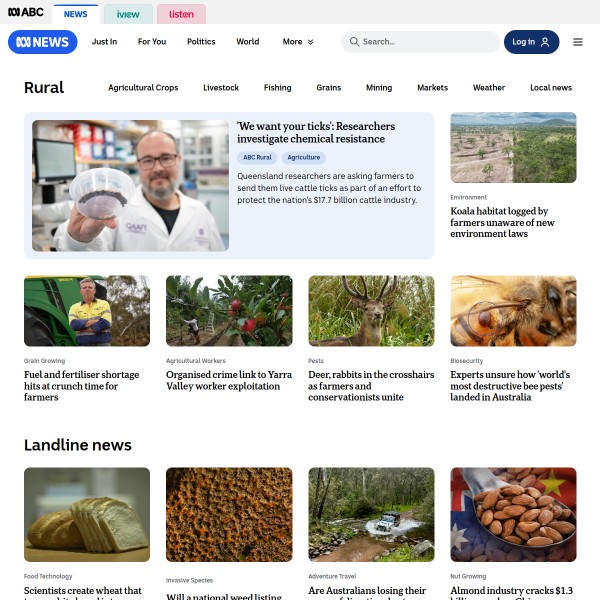The image size is (600, 600).
Task: Switch to the iview tab
Action: coord(128,14)
